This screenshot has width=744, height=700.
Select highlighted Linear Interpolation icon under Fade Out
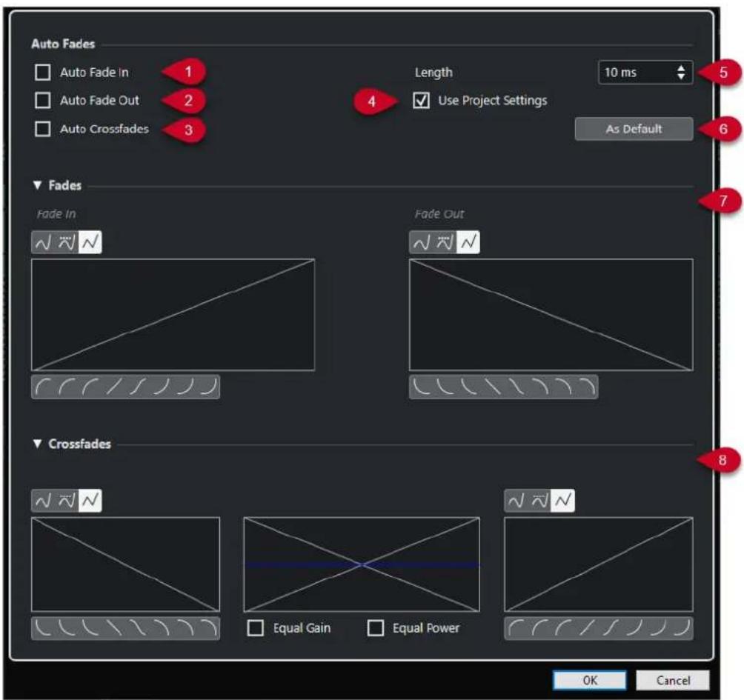click(x=468, y=242)
